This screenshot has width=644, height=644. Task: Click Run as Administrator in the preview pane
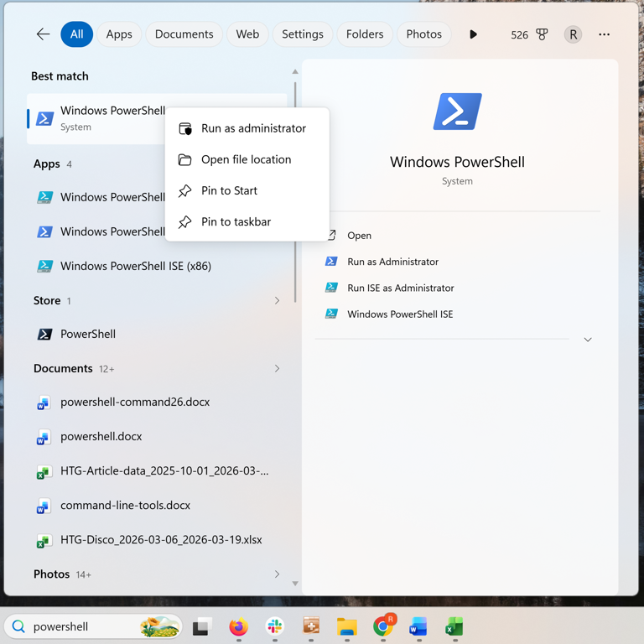(392, 262)
